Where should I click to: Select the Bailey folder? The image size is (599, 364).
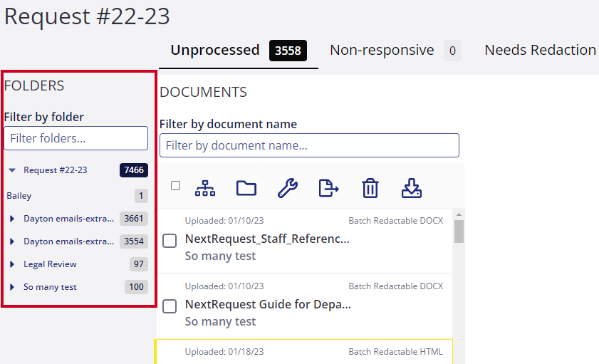pyautogui.click(x=19, y=196)
